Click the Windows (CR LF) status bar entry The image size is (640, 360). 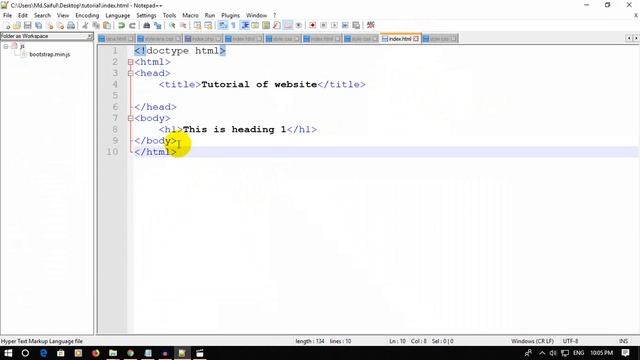(532, 341)
